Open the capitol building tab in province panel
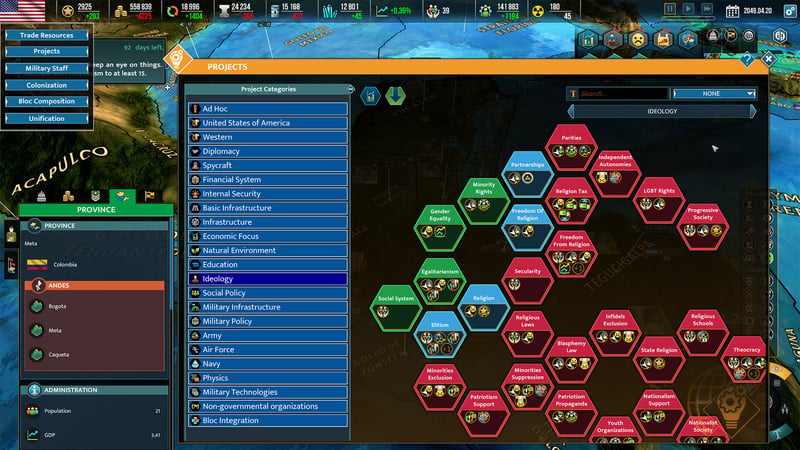This screenshot has height=450, width=800. coord(42,196)
